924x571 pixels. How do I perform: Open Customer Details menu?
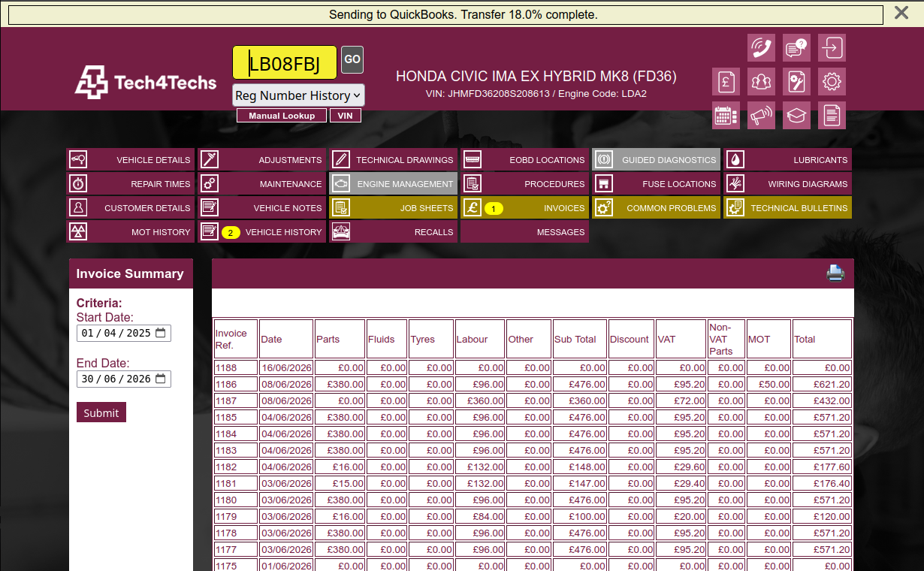pos(130,207)
